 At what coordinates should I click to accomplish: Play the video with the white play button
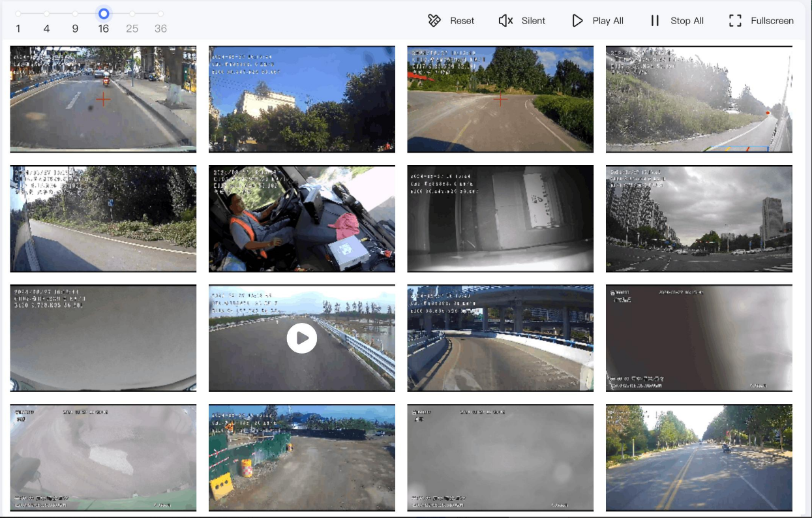pos(301,338)
